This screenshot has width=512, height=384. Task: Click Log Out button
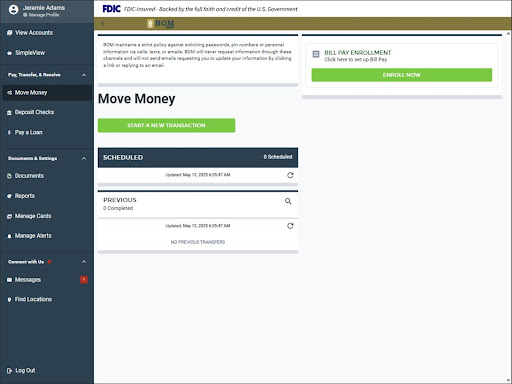tap(25, 370)
